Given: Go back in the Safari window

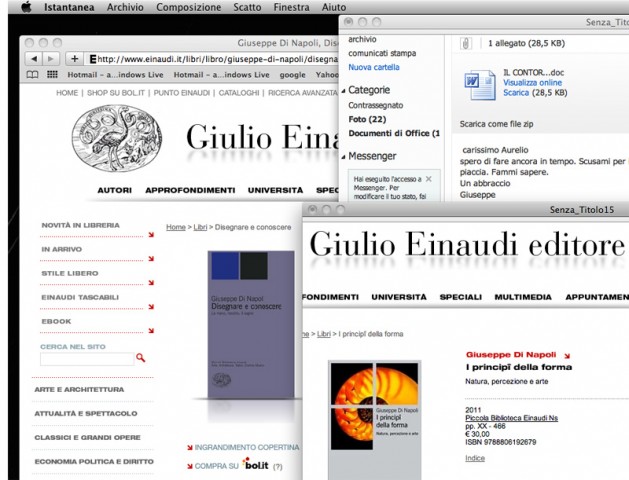Looking at the screenshot, I should (x=34, y=59).
